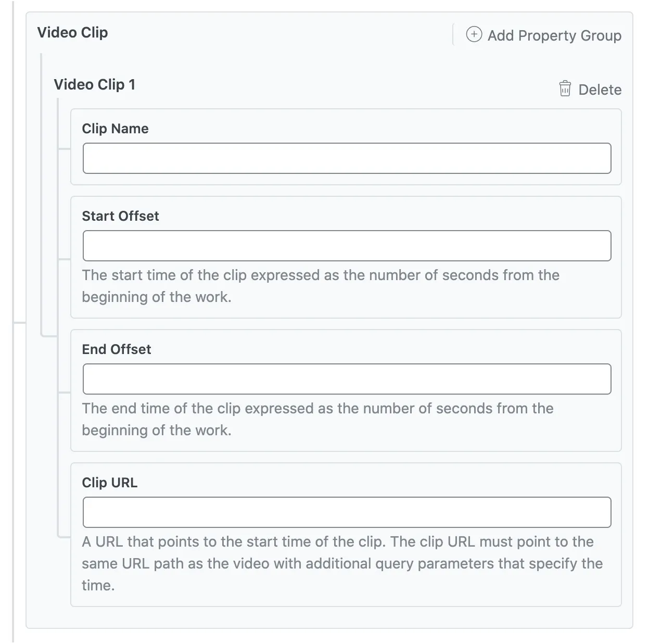Click the divider left of Add Property Group

click(x=453, y=34)
